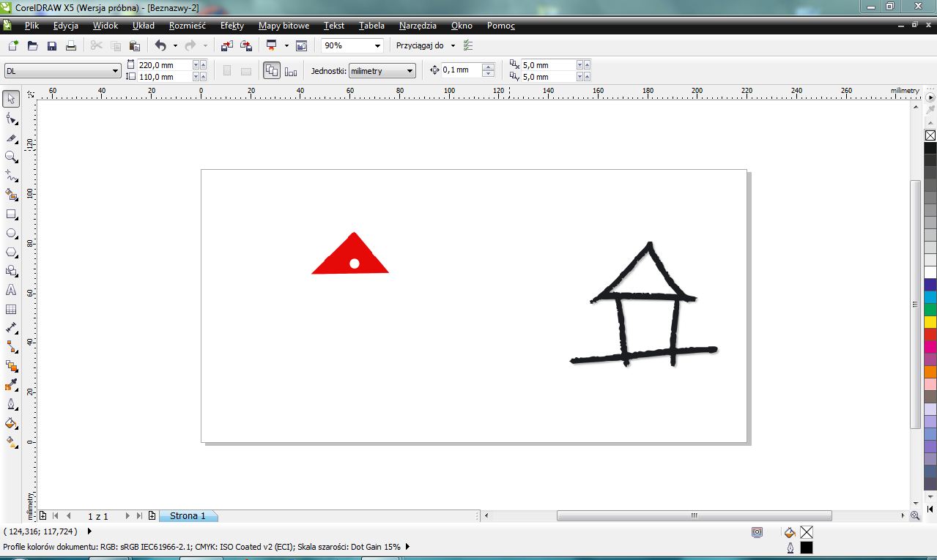Open the Efekty menu
Screen dimensions: 937x560
pyautogui.click(x=232, y=26)
